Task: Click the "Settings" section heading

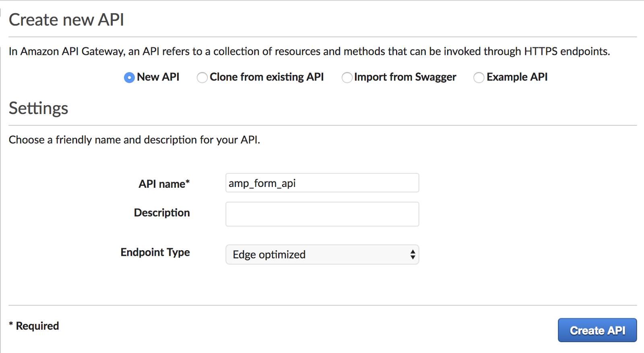Action: [x=39, y=108]
